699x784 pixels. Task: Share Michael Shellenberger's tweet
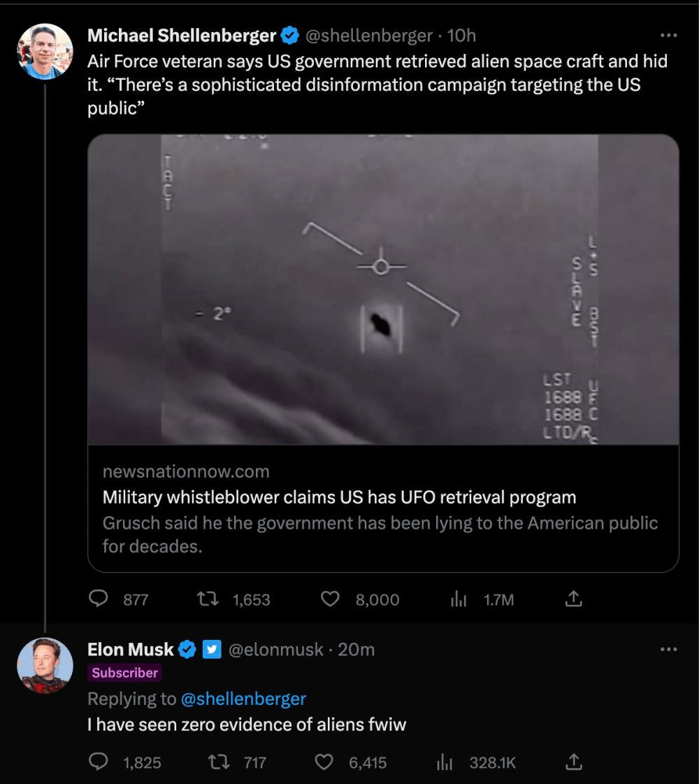[573, 599]
